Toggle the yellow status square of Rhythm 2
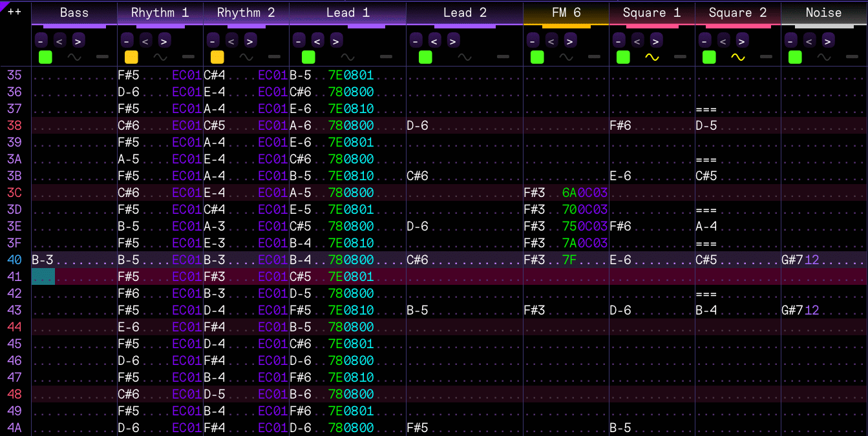The image size is (868, 436). point(217,57)
